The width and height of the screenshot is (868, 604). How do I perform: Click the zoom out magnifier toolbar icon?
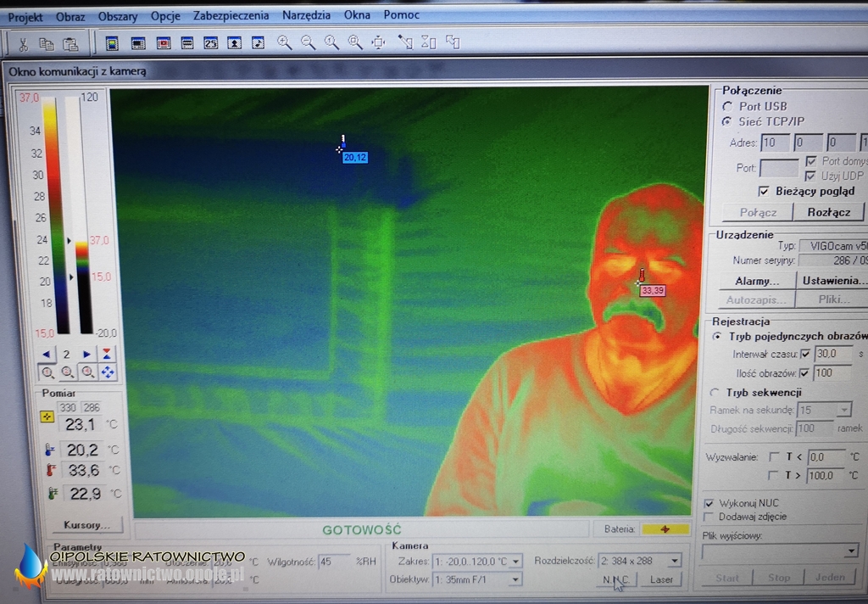[308, 42]
